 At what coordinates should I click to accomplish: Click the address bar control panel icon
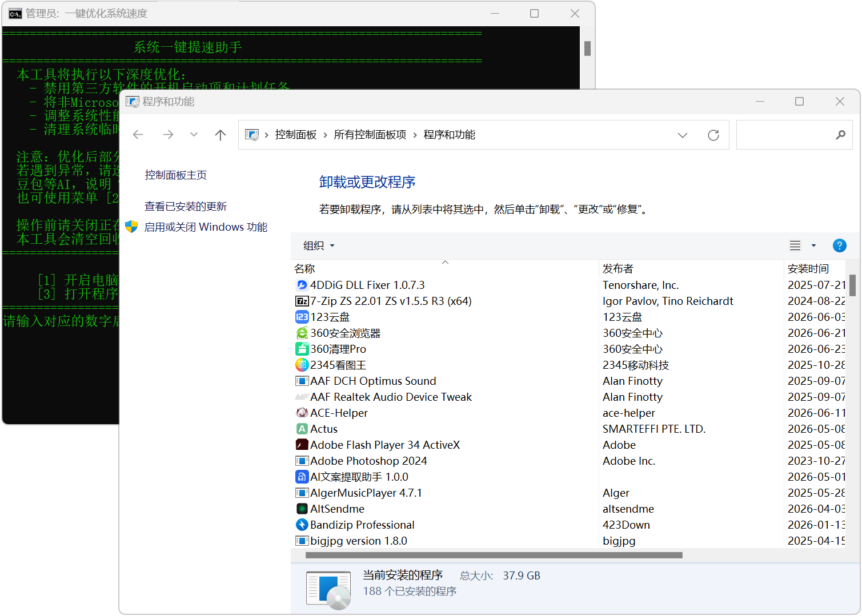(x=251, y=135)
